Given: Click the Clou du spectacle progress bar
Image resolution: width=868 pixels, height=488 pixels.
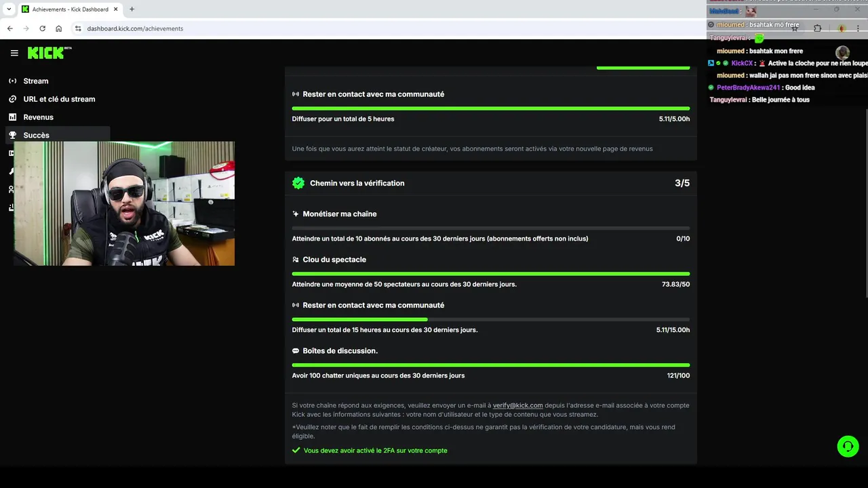Looking at the screenshot, I should (490, 274).
